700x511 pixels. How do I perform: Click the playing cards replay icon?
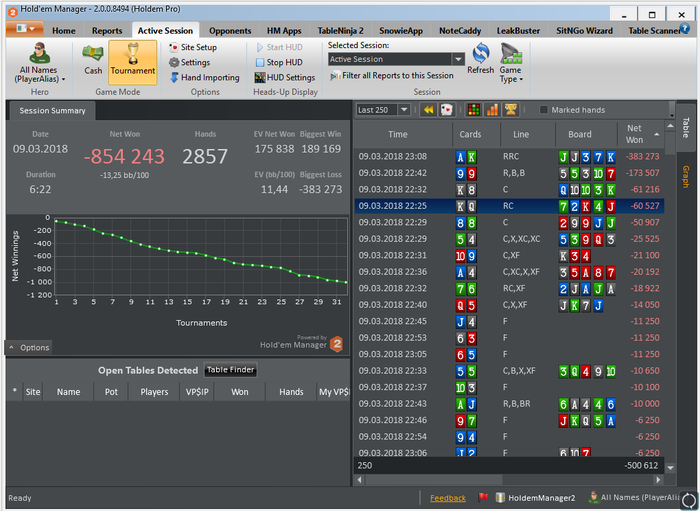446,110
